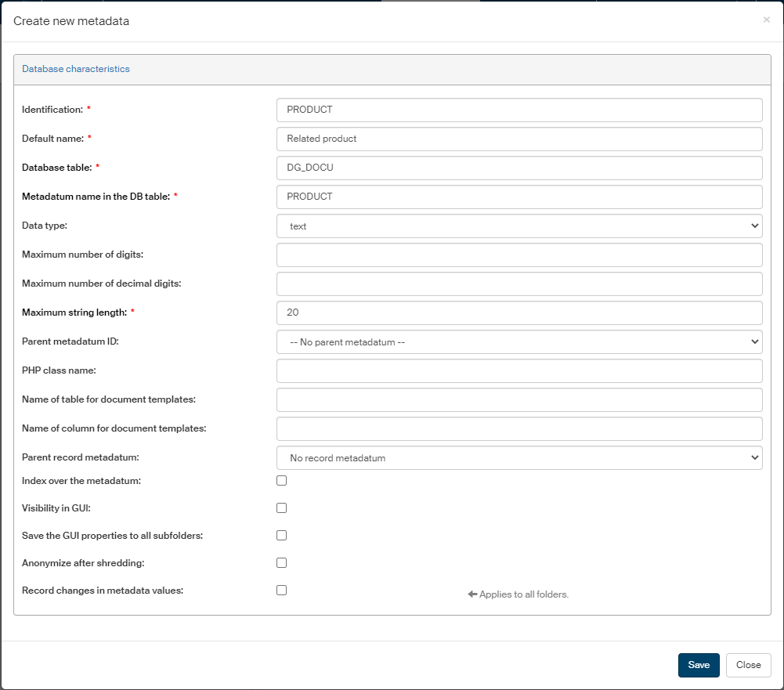Click the Maximum string length field
The image size is (784, 690).
519,312
